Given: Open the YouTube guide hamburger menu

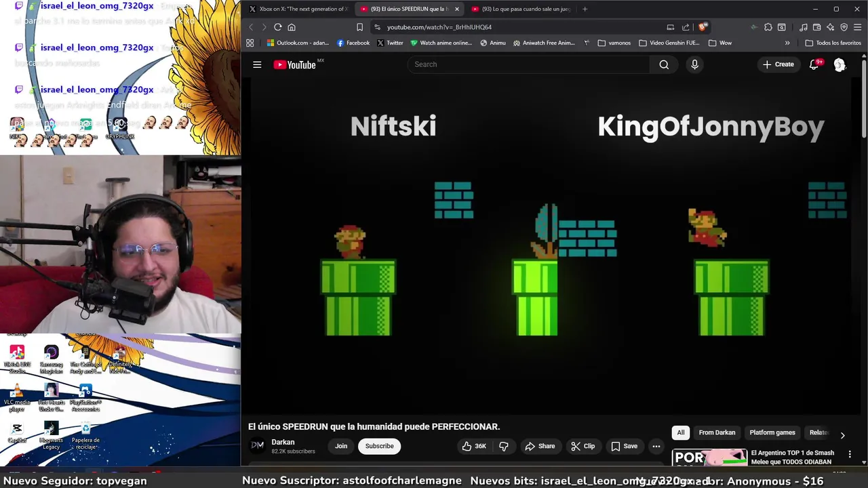Looking at the screenshot, I should (x=257, y=64).
